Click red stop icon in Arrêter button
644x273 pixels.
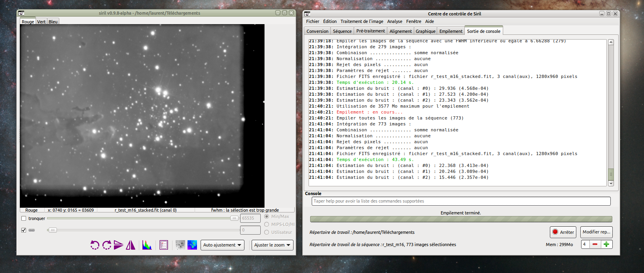click(555, 232)
